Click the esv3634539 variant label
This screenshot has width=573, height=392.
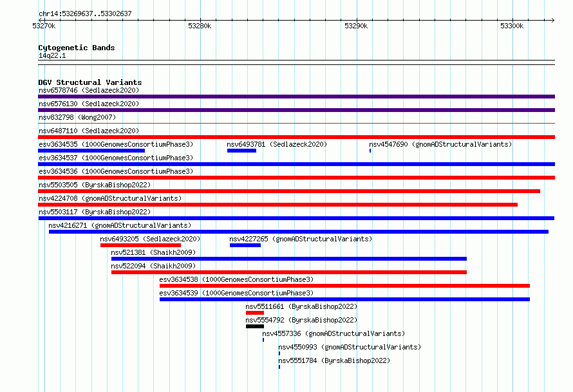(236, 293)
